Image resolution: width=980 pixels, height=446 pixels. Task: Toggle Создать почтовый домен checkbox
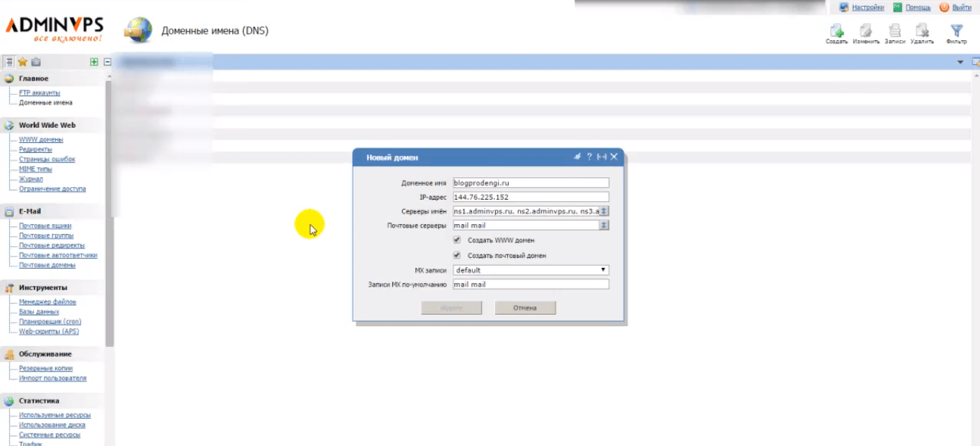pos(457,255)
